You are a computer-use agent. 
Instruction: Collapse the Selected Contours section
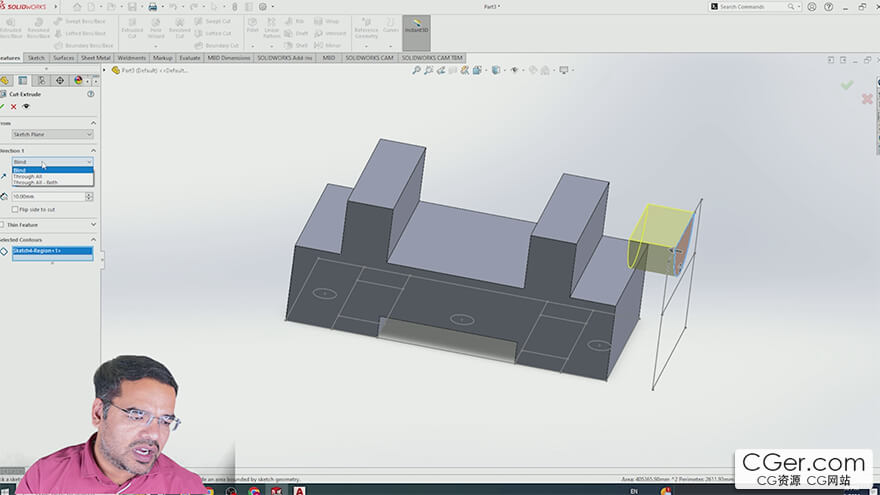coord(92,240)
